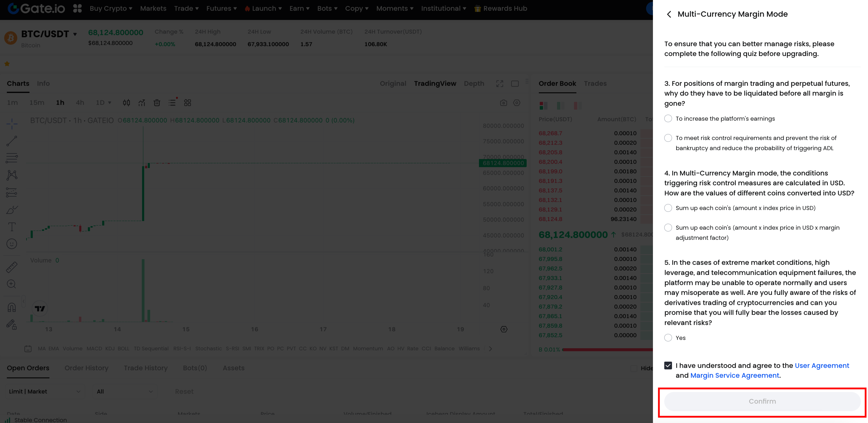The height and width of the screenshot is (423, 868).
Task: Switch to the Order History tab
Action: point(86,368)
